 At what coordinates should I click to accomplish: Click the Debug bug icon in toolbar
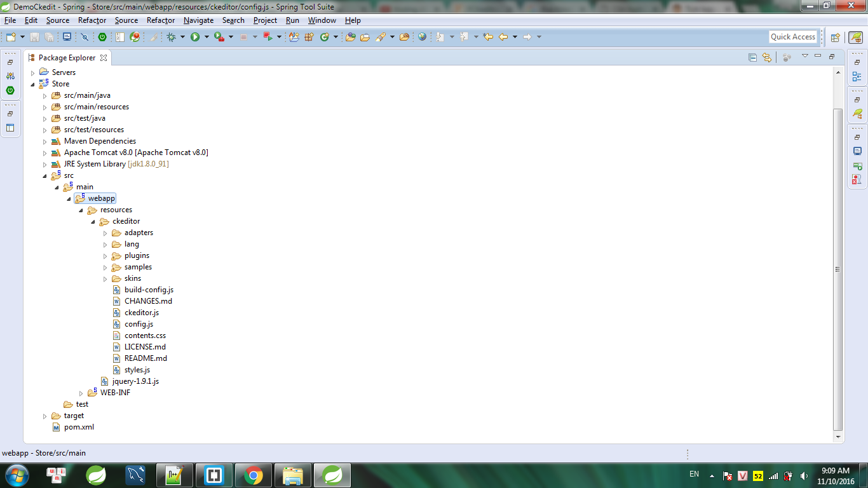[x=171, y=37]
